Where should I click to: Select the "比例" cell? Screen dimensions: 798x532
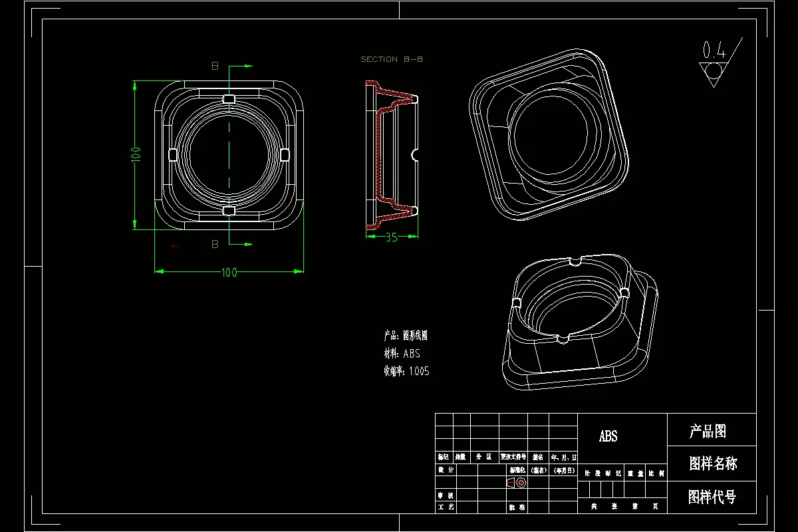[x=656, y=473]
